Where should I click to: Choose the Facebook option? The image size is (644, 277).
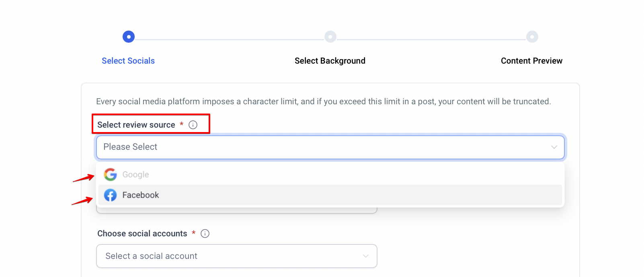(x=141, y=195)
